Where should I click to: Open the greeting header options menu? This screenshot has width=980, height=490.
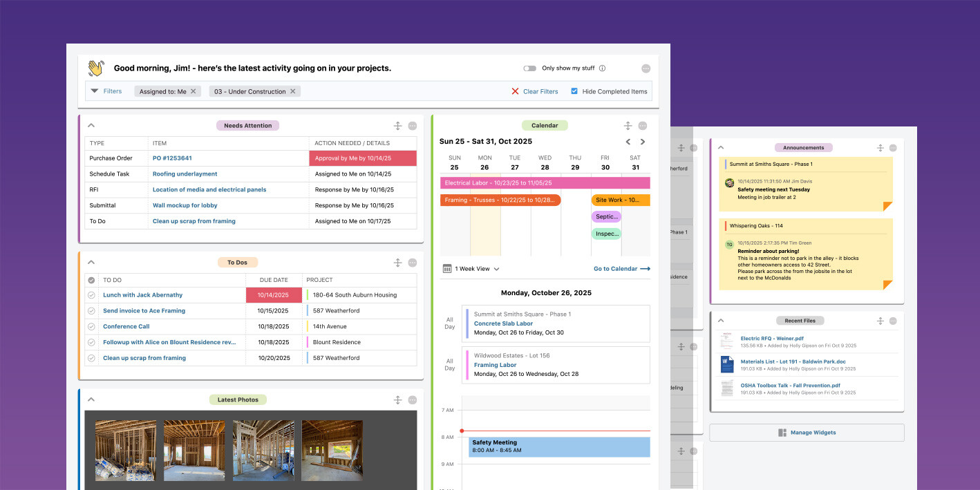click(x=646, y=68)
